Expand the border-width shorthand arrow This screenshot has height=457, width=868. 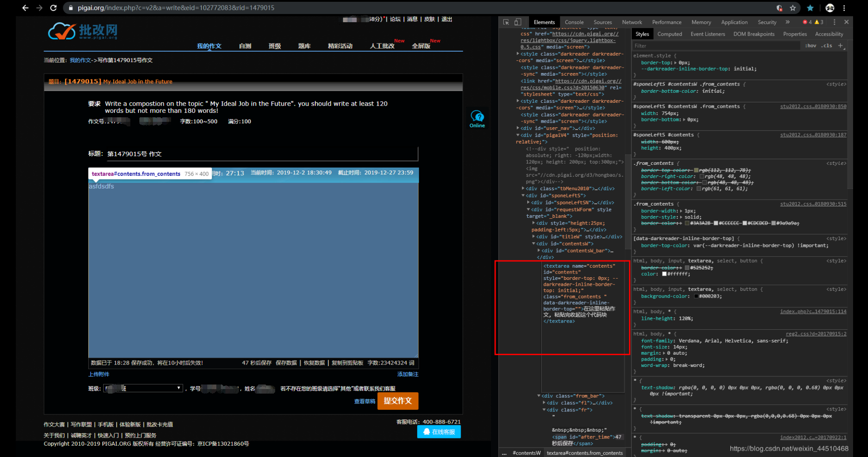[x=682, y=211]
